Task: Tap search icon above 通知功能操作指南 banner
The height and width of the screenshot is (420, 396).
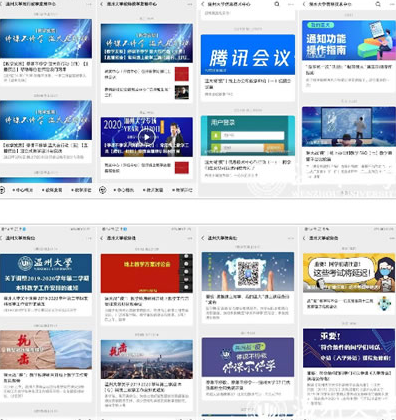Action: tap(378, 4)
